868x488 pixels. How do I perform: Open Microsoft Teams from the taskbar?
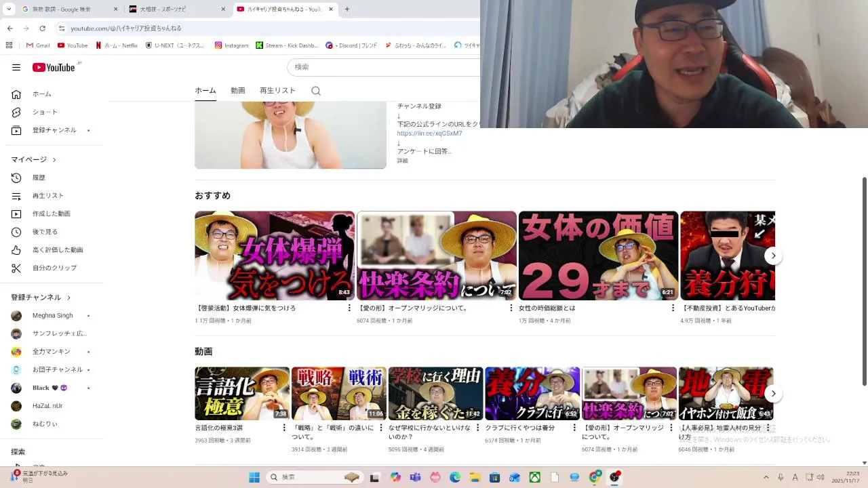coord(415,477)
